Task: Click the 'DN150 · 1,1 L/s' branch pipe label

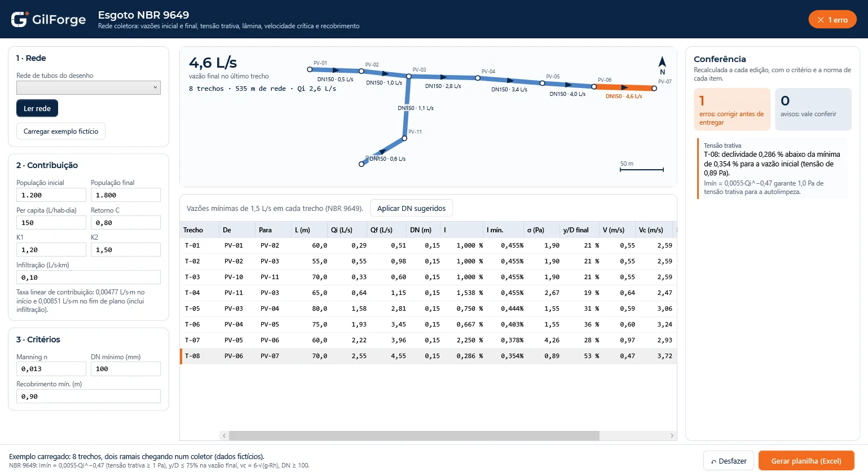Action: (416, 108)
